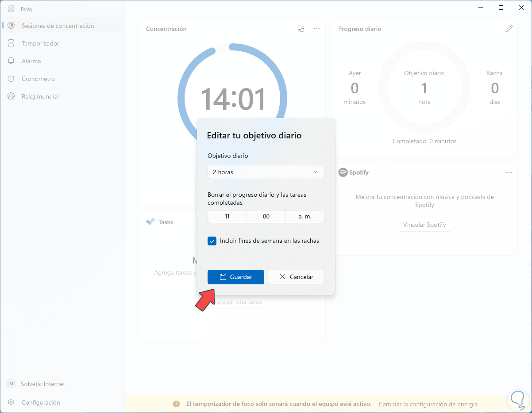532x413 pixels.
Task: Click the Spotify logo
Action: pyautogui.click(x=354, y=172)
